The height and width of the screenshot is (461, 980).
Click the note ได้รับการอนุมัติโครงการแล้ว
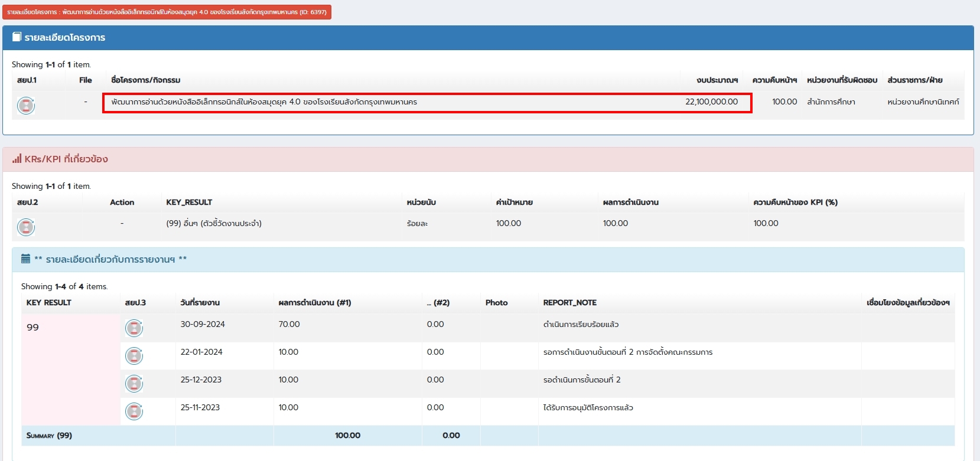(588, 408)
